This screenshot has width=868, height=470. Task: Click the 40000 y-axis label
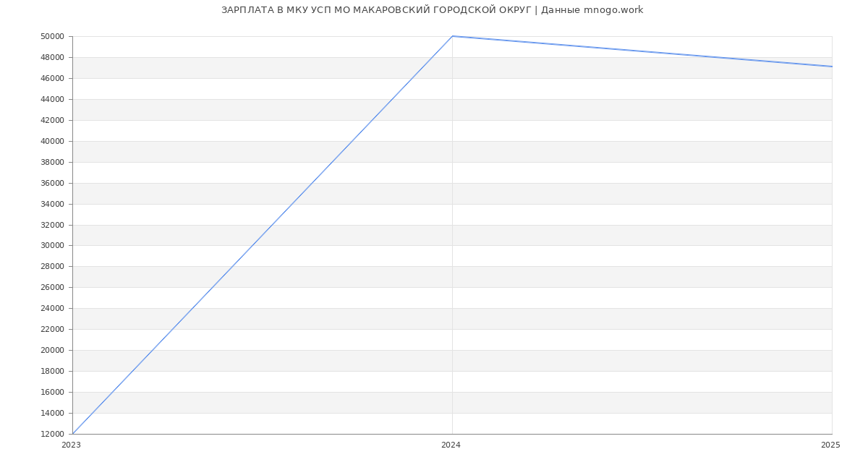[x=52, y=142]
